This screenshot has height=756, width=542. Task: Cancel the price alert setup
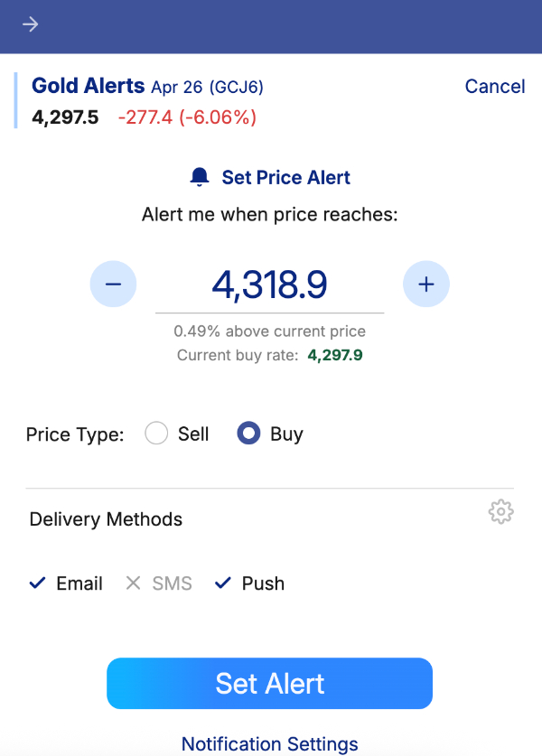pos(494,86)
